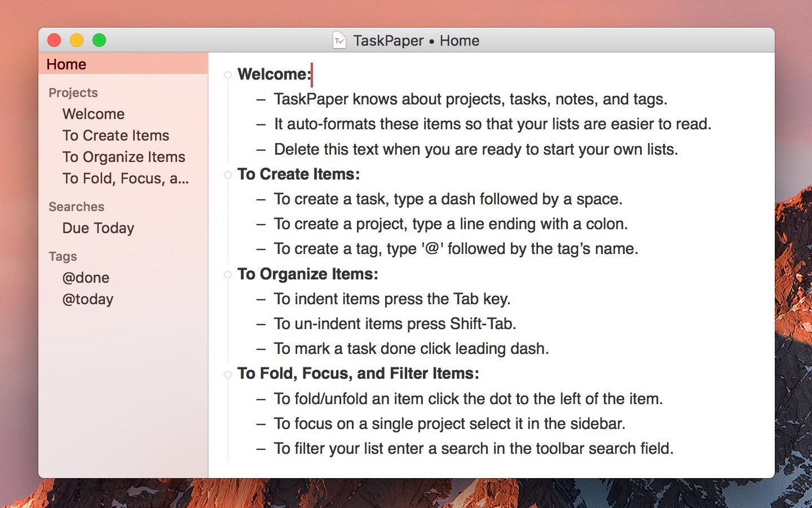Toggle done on 'To create a task' dash
The width and height of the screenshot is (812, 508).
261,200
